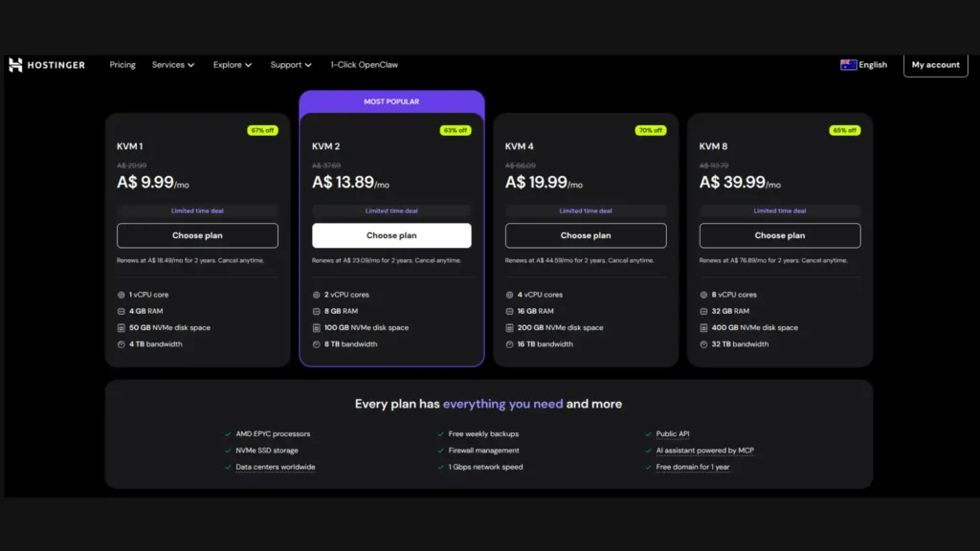
Task: Click checkmark beside AMD EPYC processors
Action: pos(228,434)
